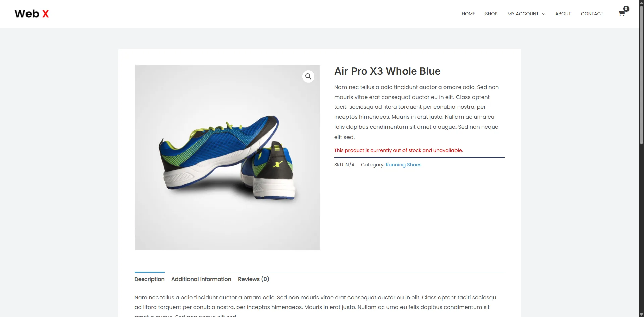The image size is (644, 317).
Task: Click the cart item count badge
Action: 626,9
